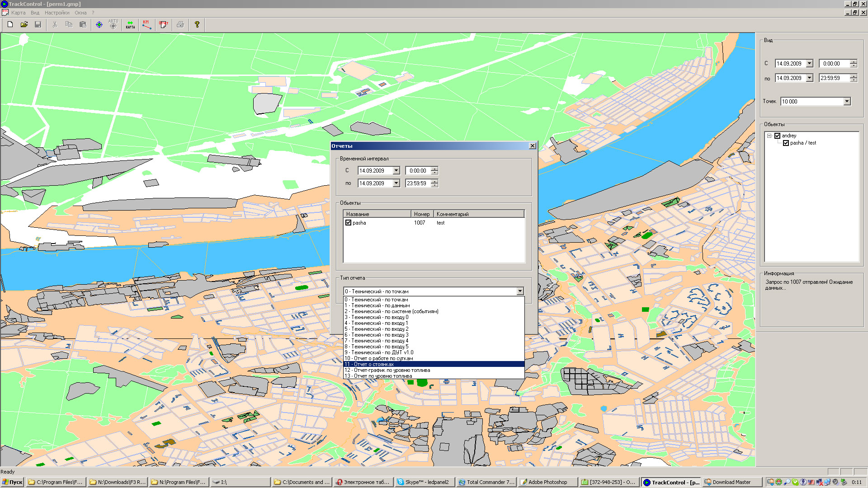Click the yellow question mark help icon
Image resolution: width=868 pixels, height=488 pixels.
tap(197, 24)
